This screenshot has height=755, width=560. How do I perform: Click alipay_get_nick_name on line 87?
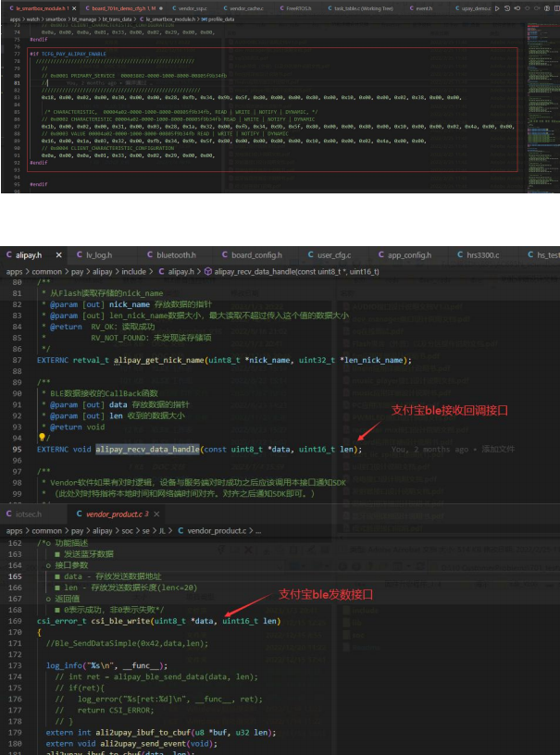coord(159,360)
